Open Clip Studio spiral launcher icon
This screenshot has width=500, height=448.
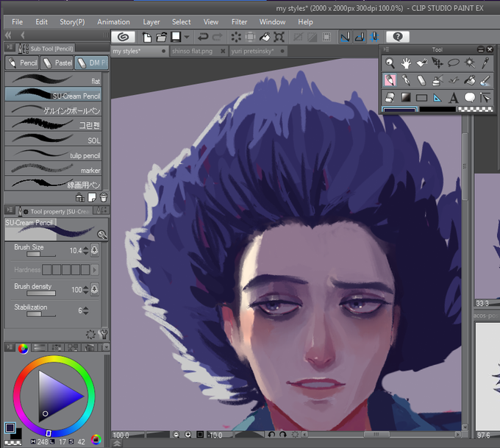click(123, 37)
